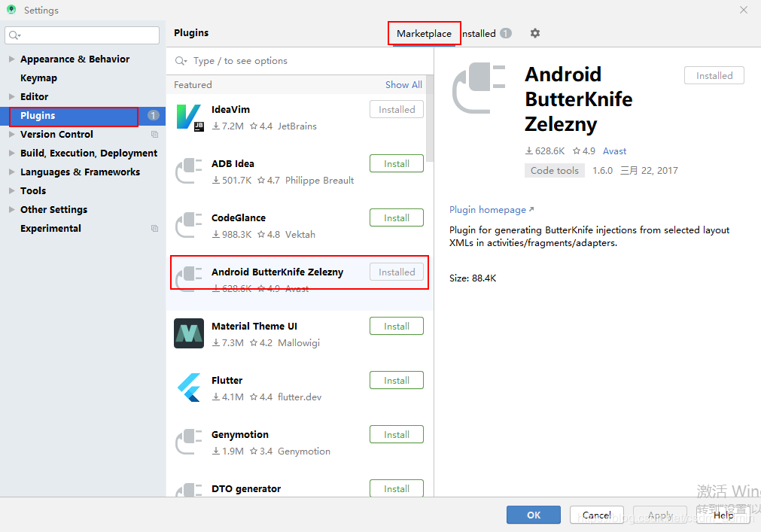
Task: Select the Marketplace tab
Action: pyautogui.click(x=424, y=33)
